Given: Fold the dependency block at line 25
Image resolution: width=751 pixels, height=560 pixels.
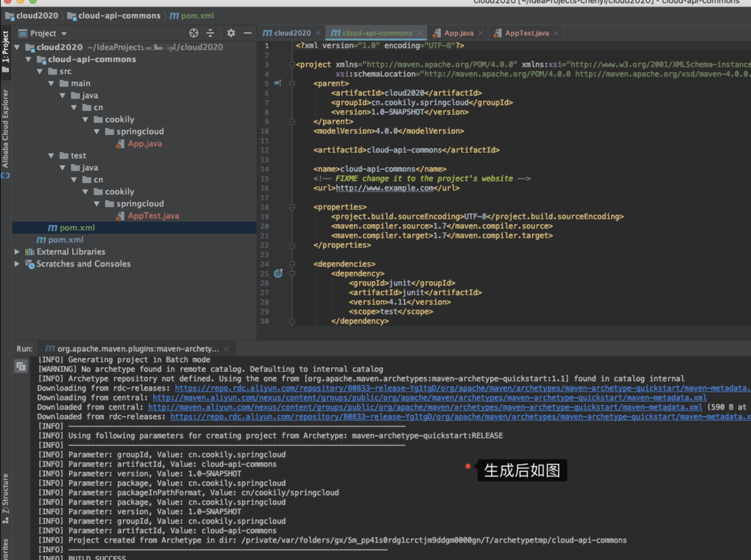Looking at the screenshot, I should [x=292, y=274].
